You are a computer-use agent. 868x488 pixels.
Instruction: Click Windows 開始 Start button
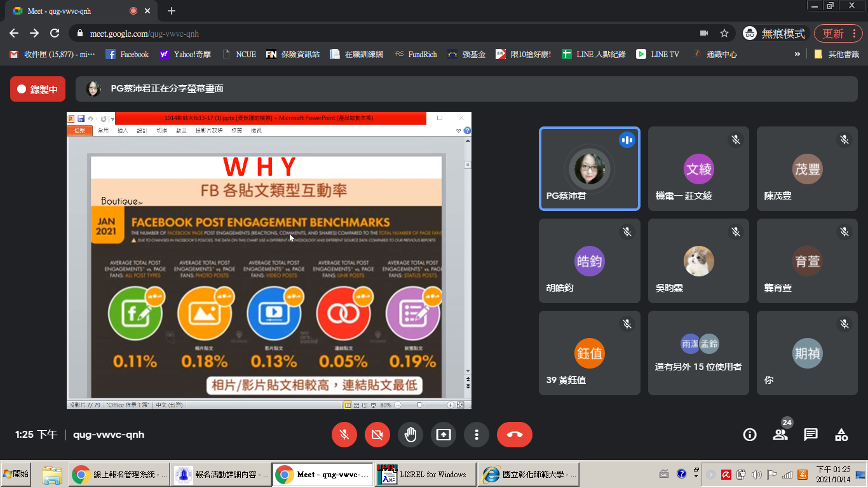(16, 474)
